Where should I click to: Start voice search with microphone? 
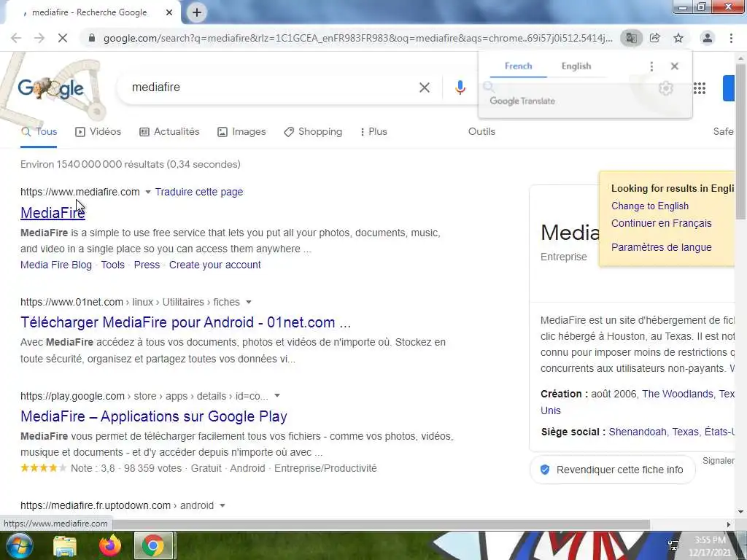[x=460, y=87]
